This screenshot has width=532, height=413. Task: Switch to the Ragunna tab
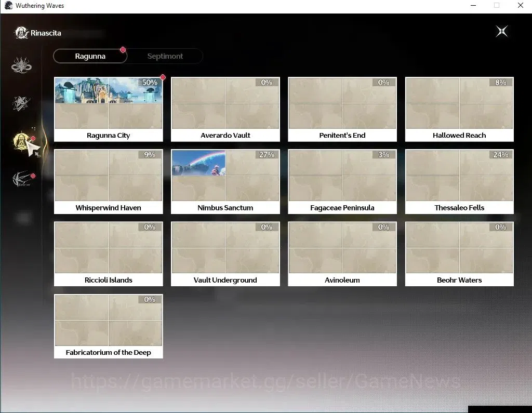90,56
